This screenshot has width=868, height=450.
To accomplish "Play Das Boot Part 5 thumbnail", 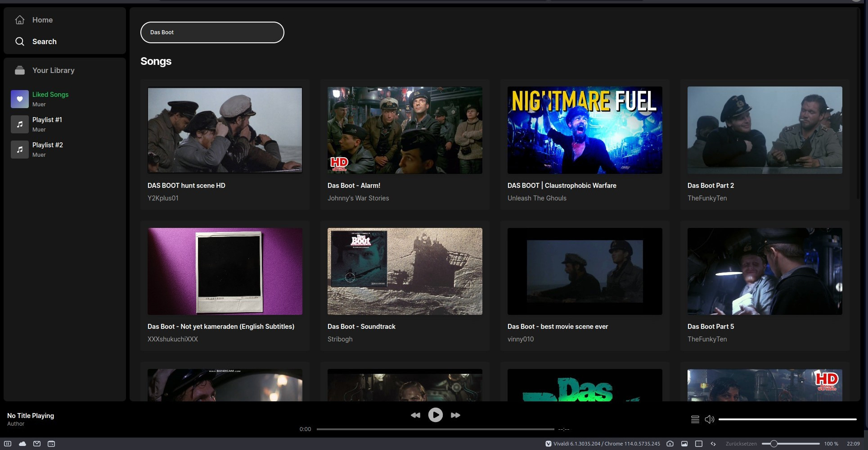I will coord(765,271).
